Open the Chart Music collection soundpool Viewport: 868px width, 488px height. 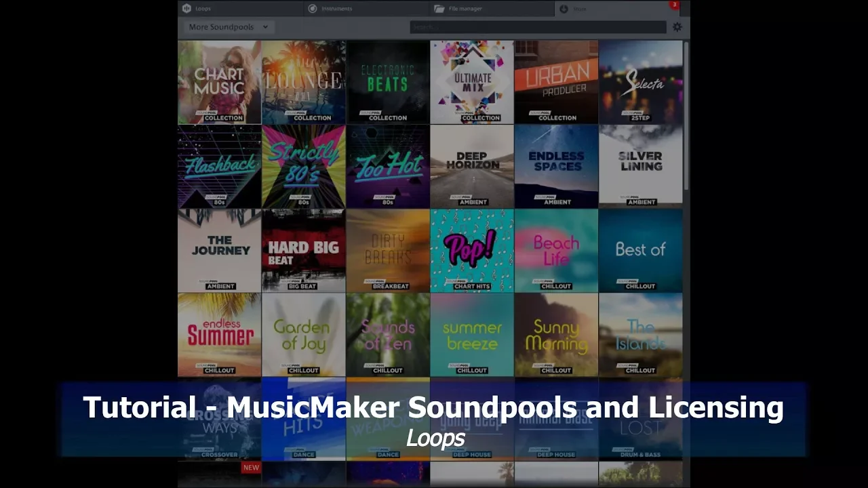pyautogui.click(x=220, y=82)
